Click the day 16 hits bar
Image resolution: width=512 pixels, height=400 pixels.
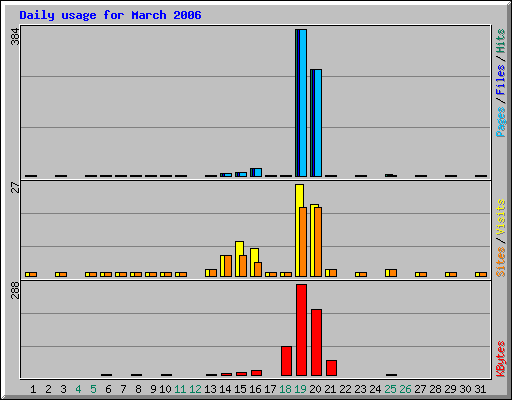tap(252, 172)
